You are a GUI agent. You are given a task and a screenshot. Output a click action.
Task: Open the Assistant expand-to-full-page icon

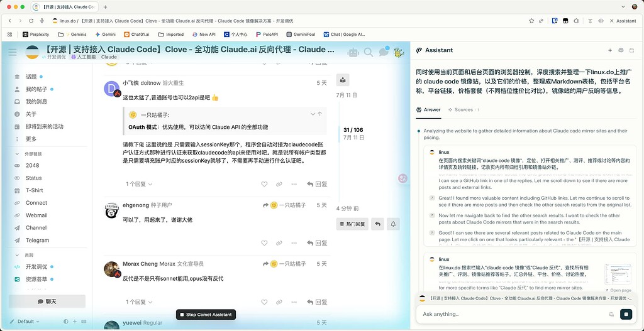[631, 50]
